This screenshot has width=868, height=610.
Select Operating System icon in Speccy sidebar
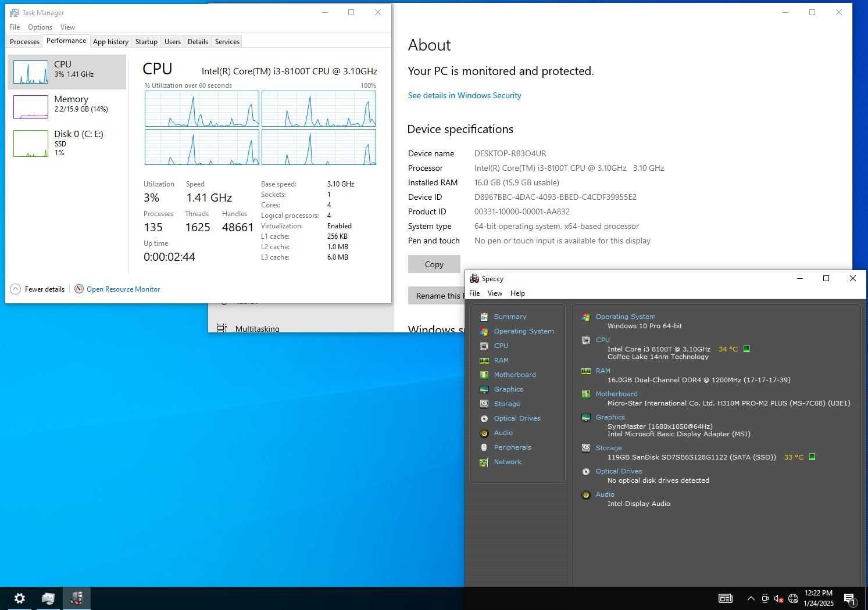point(484,331)
